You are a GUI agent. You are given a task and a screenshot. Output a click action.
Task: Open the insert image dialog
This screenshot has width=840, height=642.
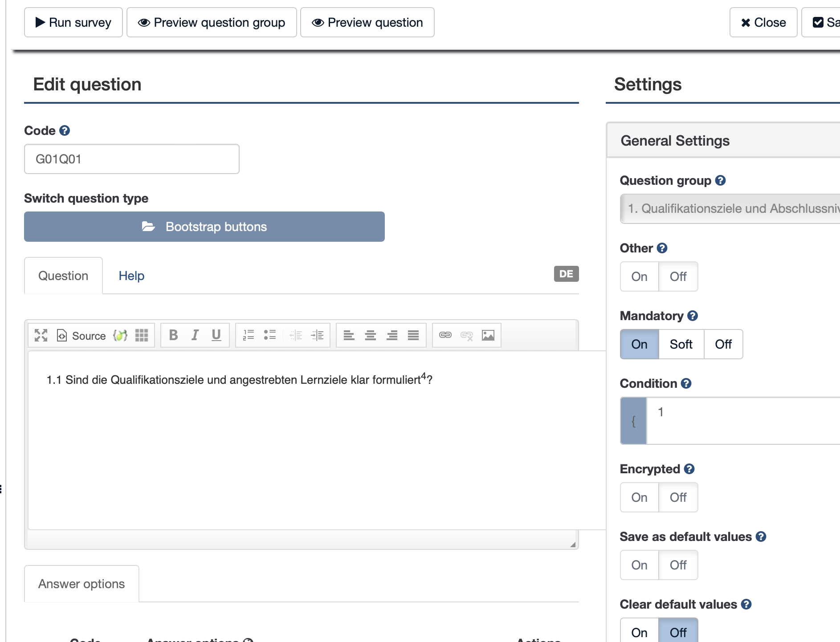488,335
